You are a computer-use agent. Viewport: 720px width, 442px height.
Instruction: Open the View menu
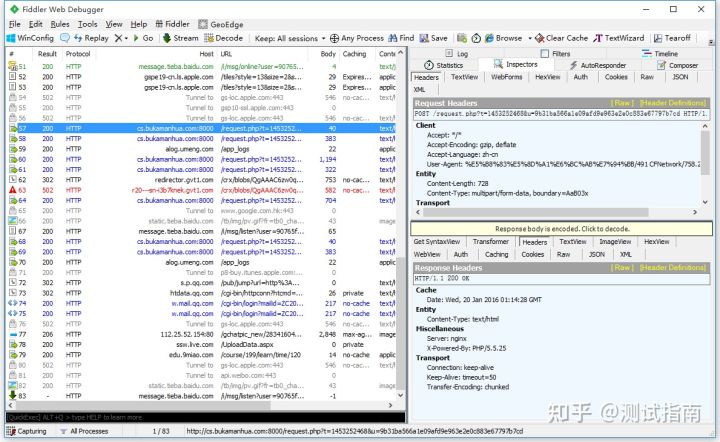click(114, 24)
